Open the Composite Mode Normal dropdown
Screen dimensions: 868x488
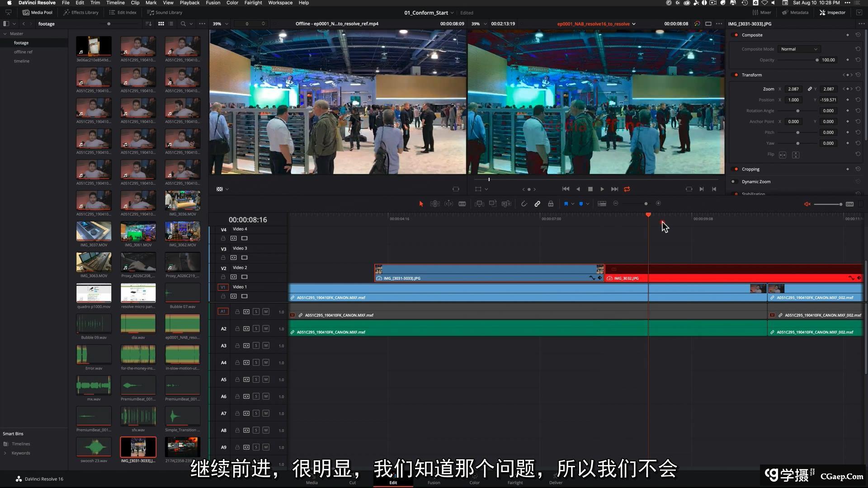(x=799, y=49)
